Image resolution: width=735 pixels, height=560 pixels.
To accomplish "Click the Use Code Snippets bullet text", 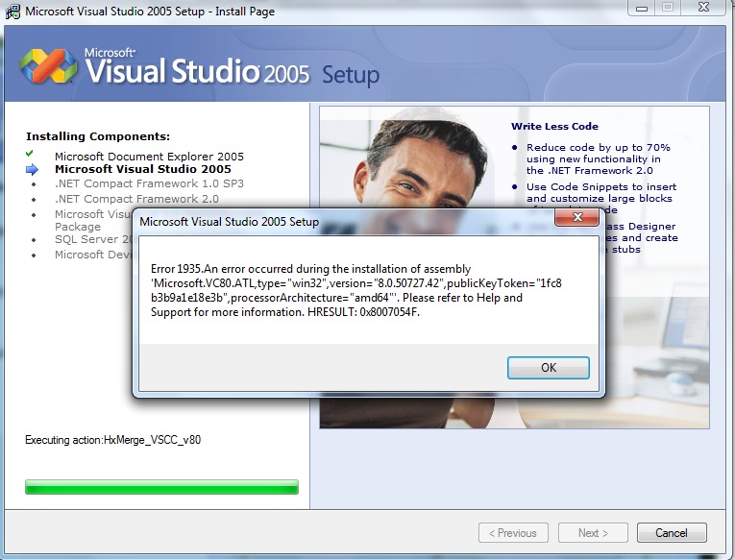I will coord(601,198).
